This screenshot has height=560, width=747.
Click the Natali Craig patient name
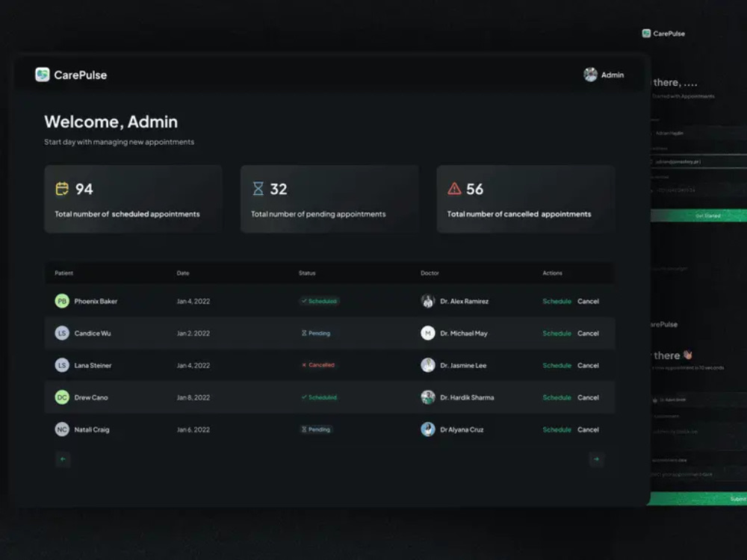click(x=92, y=429)
